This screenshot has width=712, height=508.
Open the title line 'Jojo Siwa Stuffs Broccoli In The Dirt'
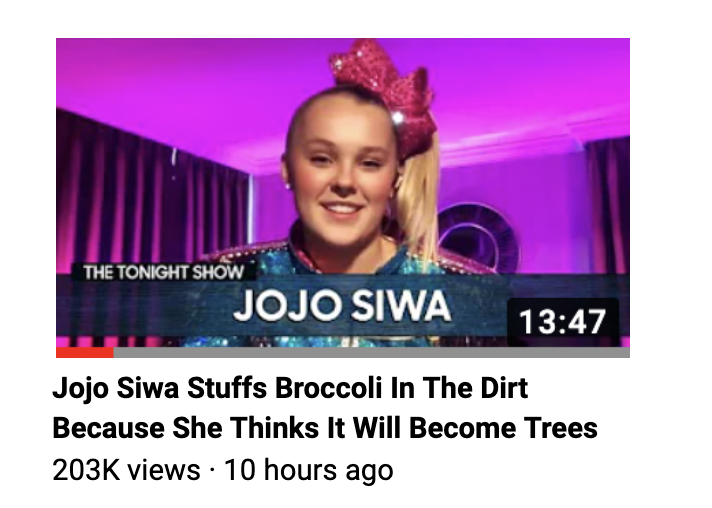pos(290,389)
